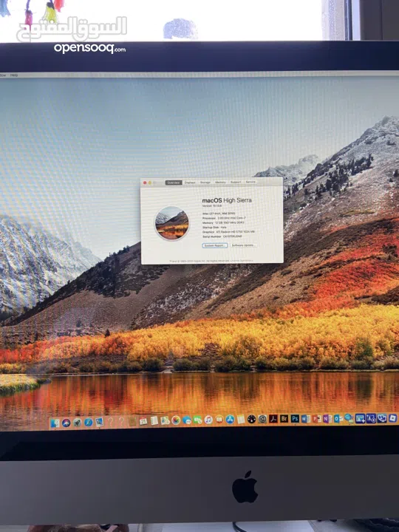Click the macOS High Sierra title
Viewport: 399px width, 532px height.
(x=227, y=200)
